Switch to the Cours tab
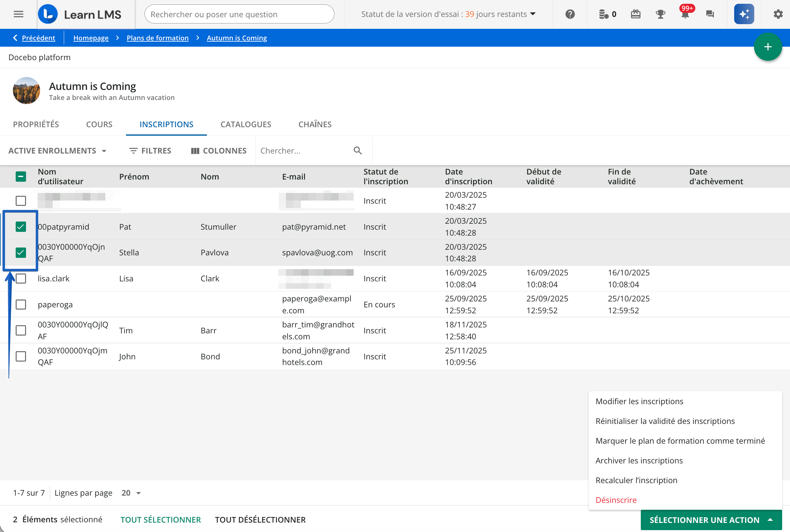 point(99,124)
